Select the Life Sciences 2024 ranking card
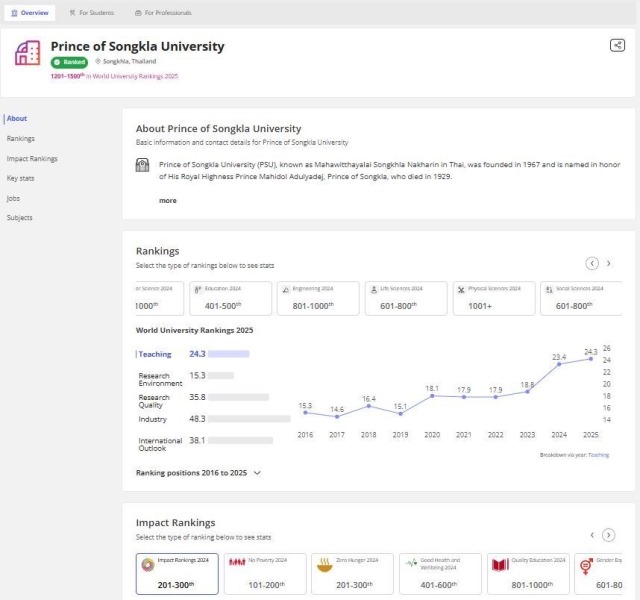 [406, 298]
